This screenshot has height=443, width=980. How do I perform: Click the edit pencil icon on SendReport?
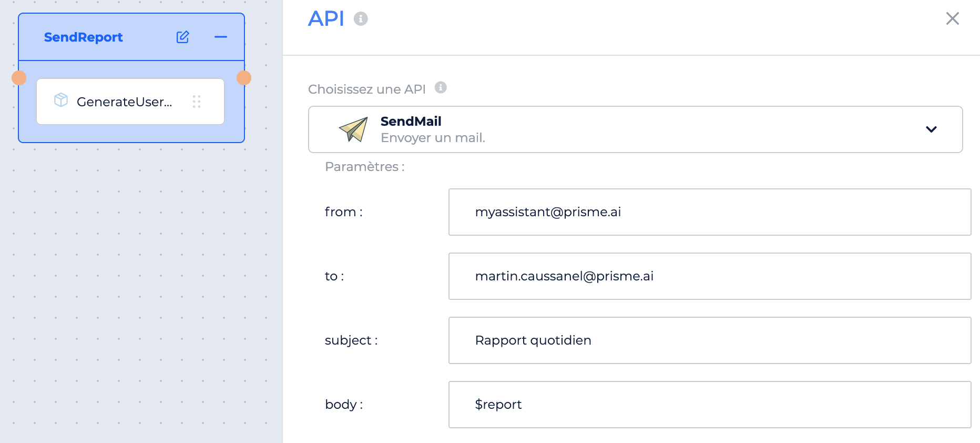click(x=182, y=37)
